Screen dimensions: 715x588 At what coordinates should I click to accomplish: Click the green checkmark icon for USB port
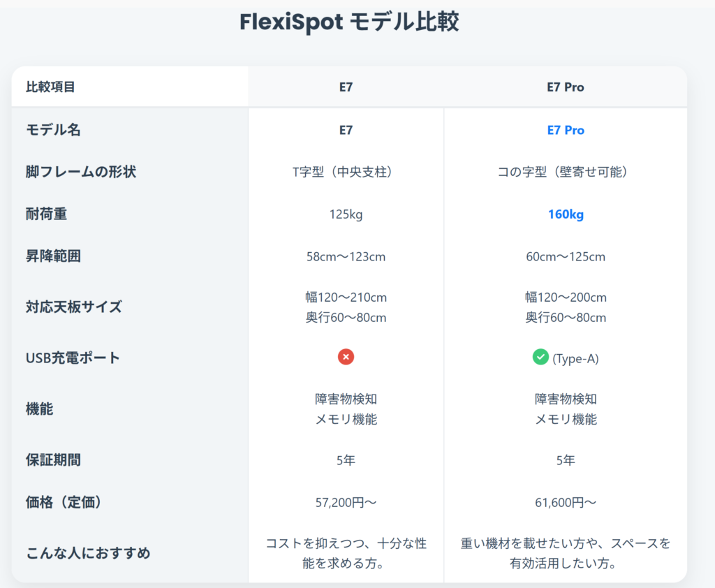(x=540, y=357)
